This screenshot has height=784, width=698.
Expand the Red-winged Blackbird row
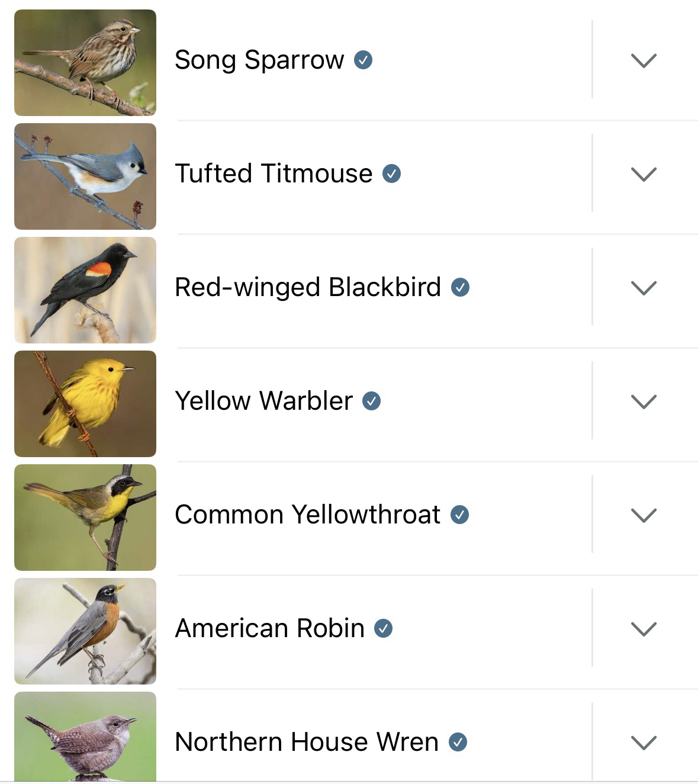644,288
